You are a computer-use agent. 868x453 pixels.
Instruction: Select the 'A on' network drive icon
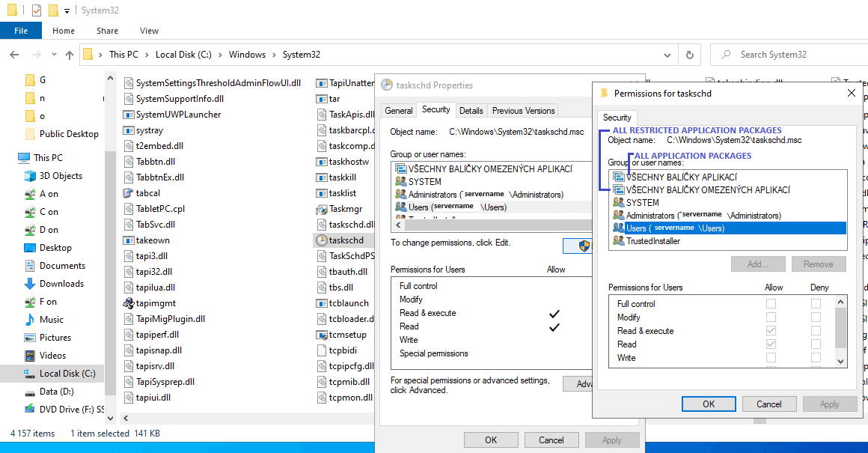click(30, 195)
